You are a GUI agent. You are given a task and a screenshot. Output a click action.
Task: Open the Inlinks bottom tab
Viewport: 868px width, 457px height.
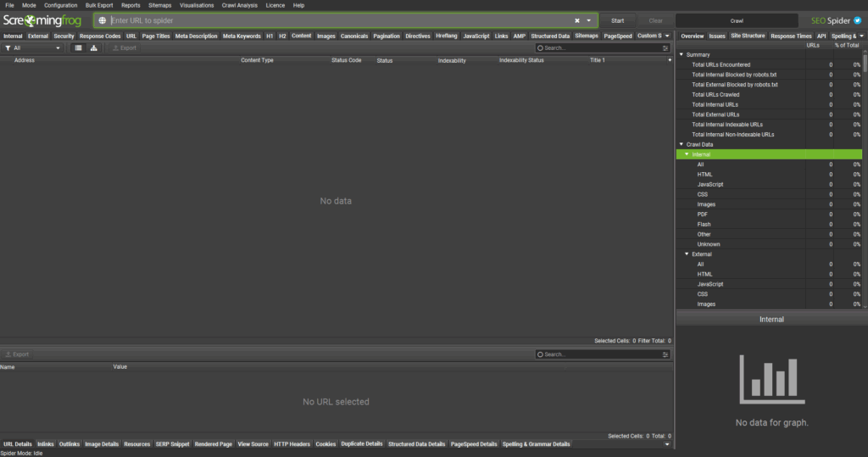(46, 444)
